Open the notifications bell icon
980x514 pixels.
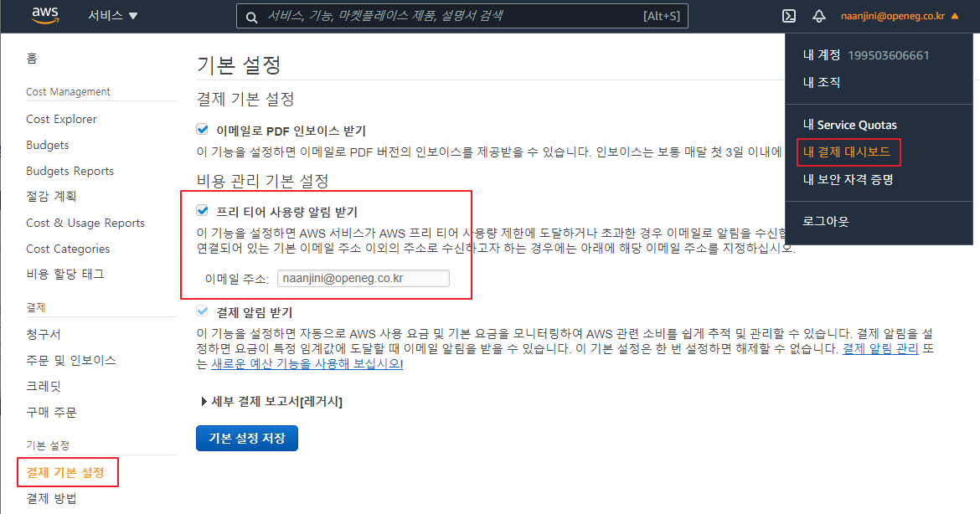pyautogui.click(x=818, y=16)
